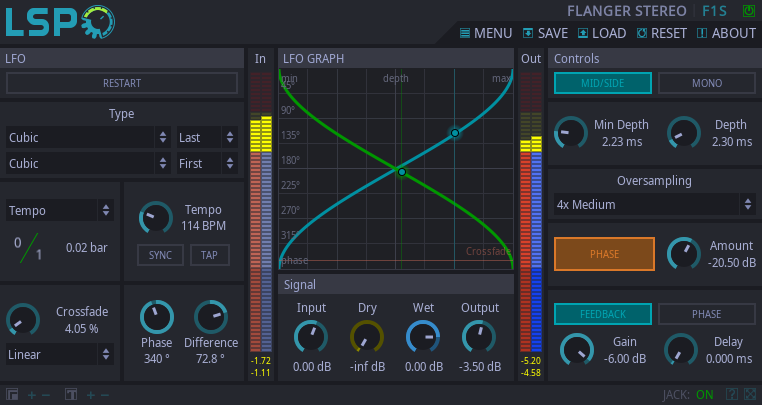Viewport: 762px width, 405px height.
Task: Click the Difference knob
Action: click(x=211, y=317)
